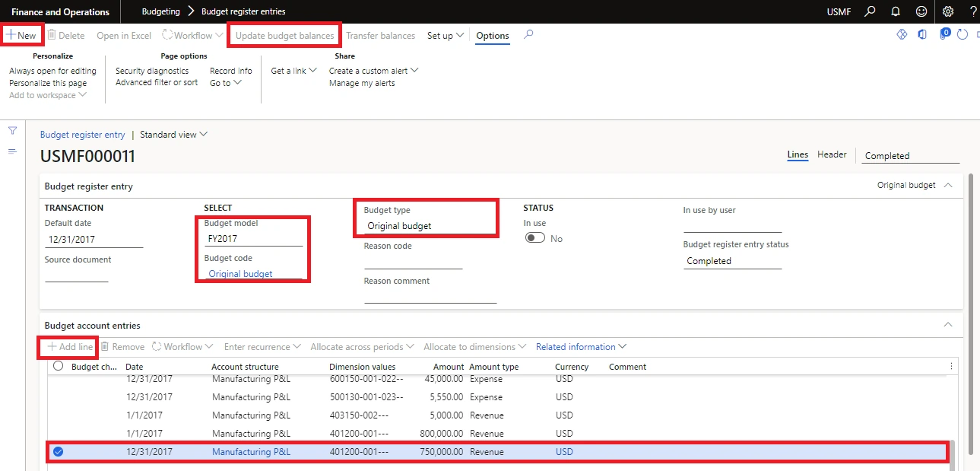
Task: Open the feedback smiley icon
Action: point(921,11)
